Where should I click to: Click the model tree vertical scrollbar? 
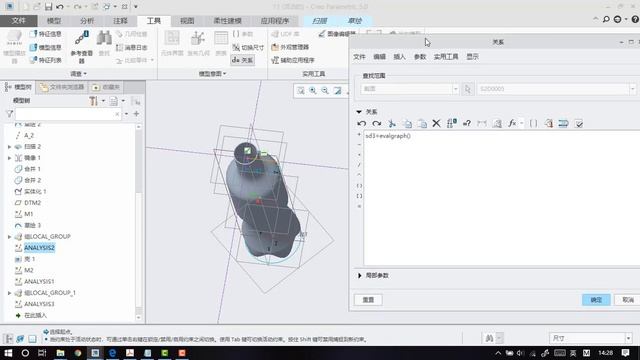pyautogui.click(x=138, y=222)
